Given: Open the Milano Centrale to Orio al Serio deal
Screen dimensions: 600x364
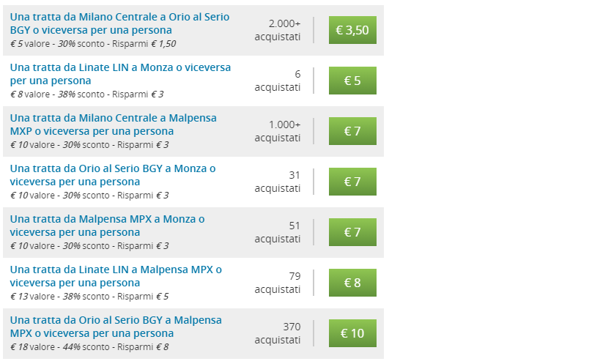Looking at the screenshot, I should tap(119, 23).
